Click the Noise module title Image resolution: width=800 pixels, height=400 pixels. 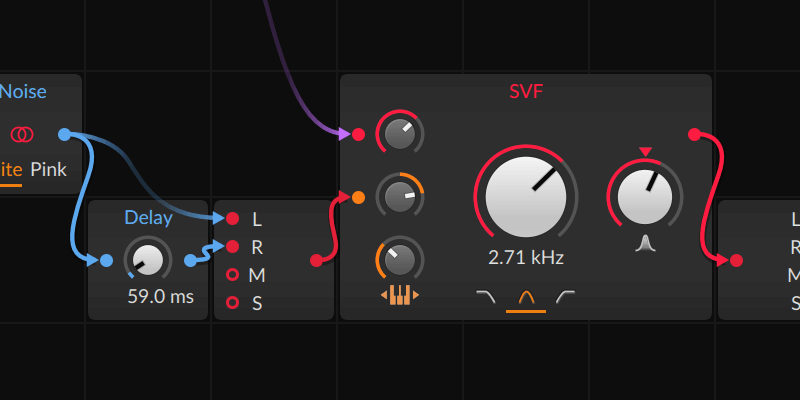pos(23,92)
